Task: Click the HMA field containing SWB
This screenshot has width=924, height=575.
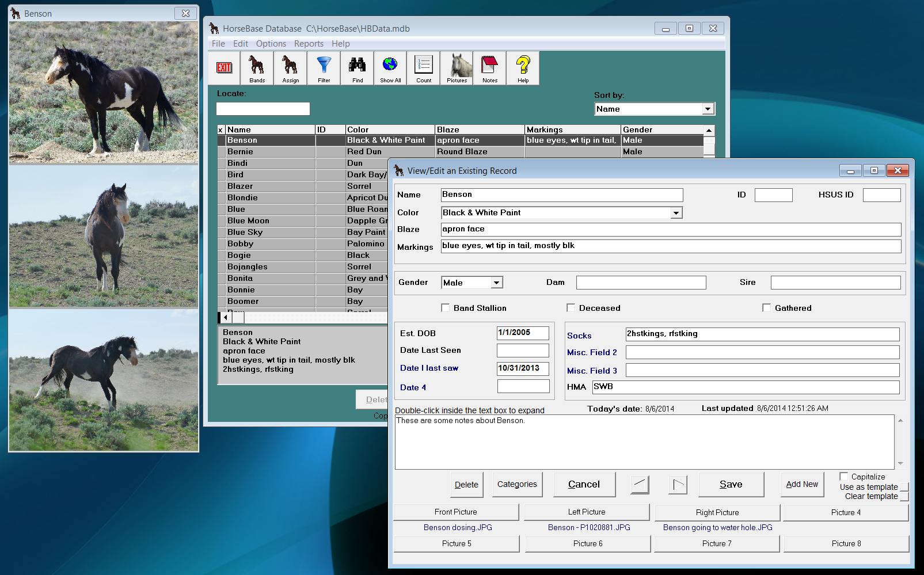Action: pyautogui.click(x=746, y=387)
